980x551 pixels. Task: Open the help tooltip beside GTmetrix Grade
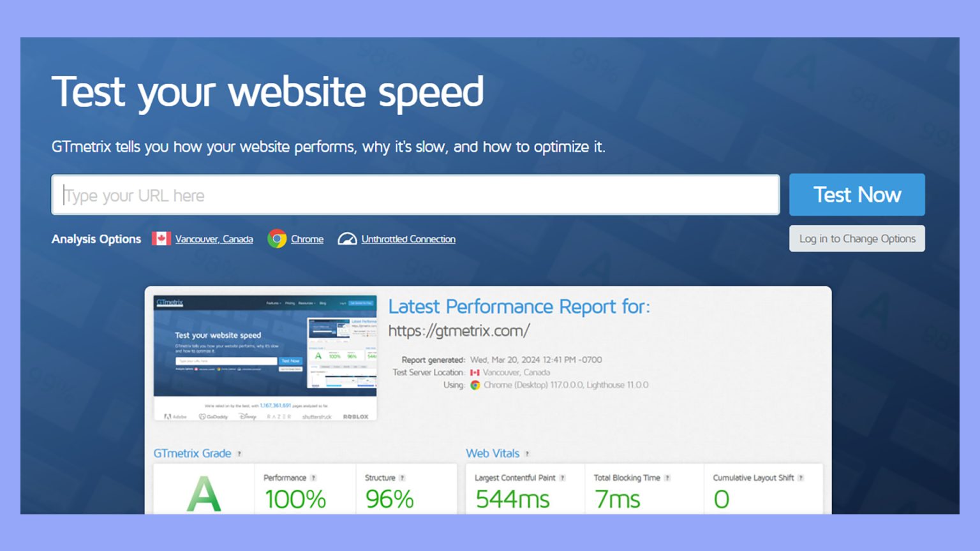pos(239,453)
